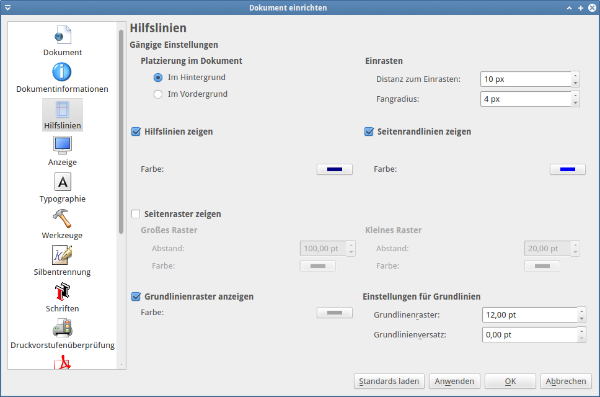Open Seitenrandlinien color swatch
This screenshot has height=397, width=600.
coord(567,169)
